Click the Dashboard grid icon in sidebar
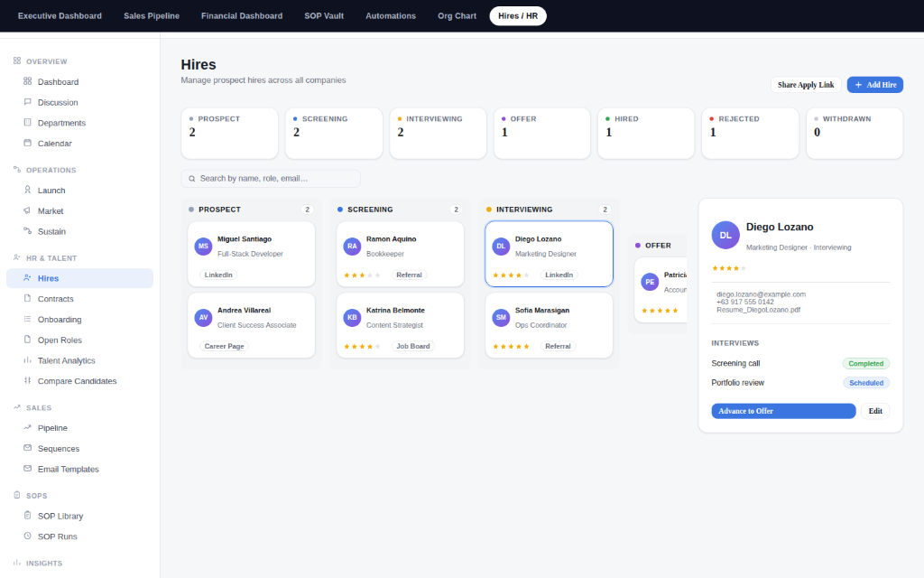This screenshot has height=578, width=924. point(28,81)
